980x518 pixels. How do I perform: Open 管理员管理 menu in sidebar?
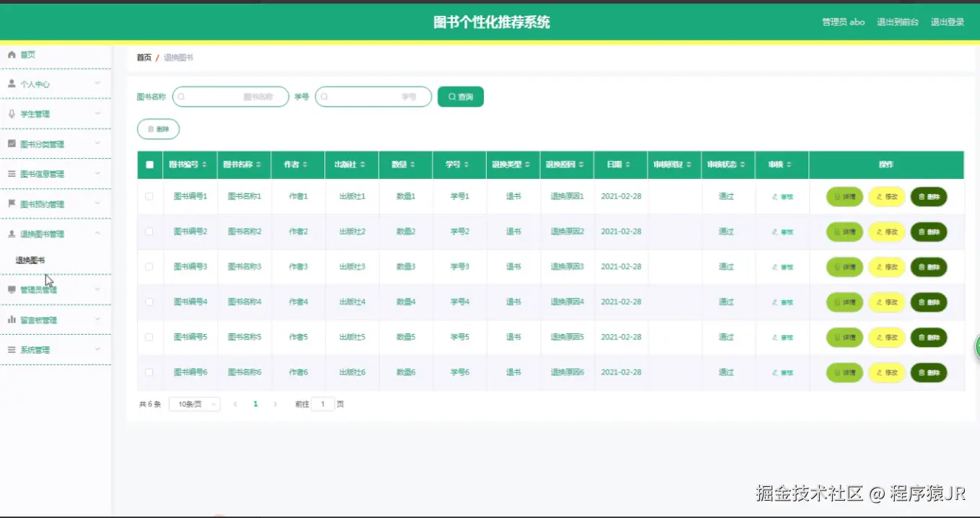56,289
